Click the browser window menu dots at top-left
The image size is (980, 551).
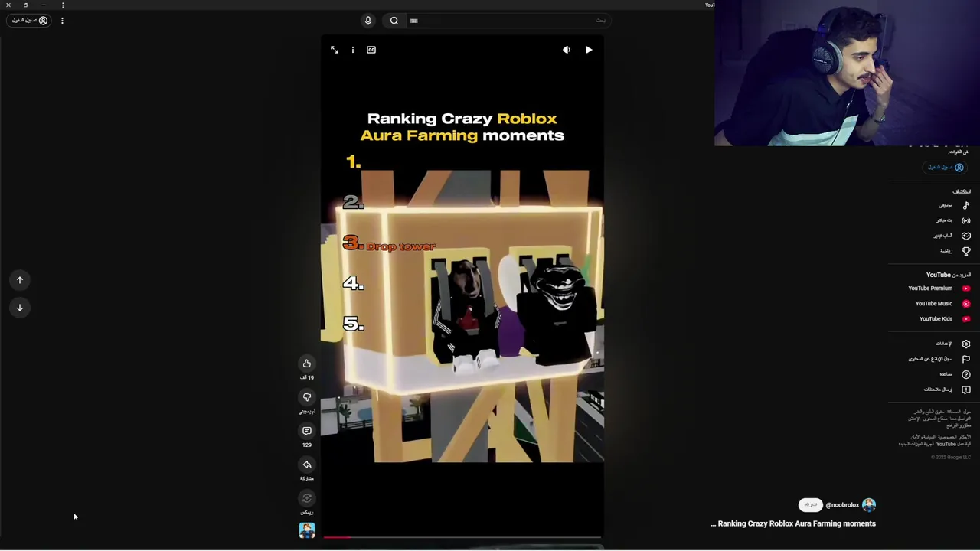pos(63,5)
